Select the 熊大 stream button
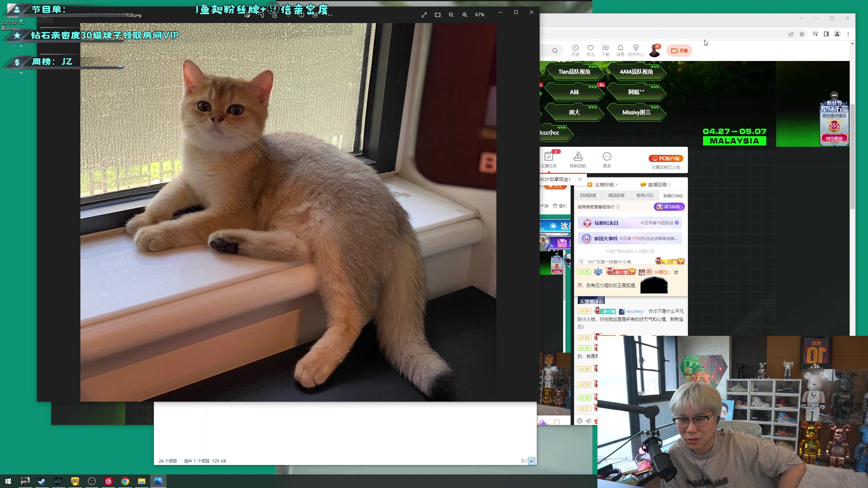Viewport: 868px width, 488px height. (x=574, y=113)
